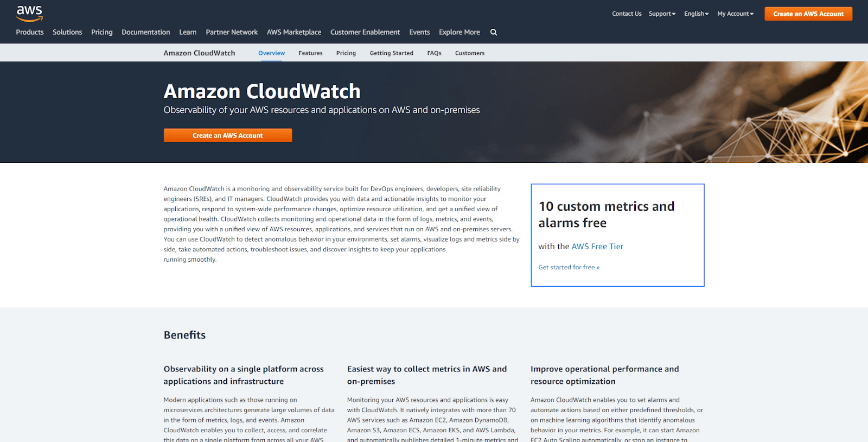Follow the AWS Free Tier link

coord(597,247)
